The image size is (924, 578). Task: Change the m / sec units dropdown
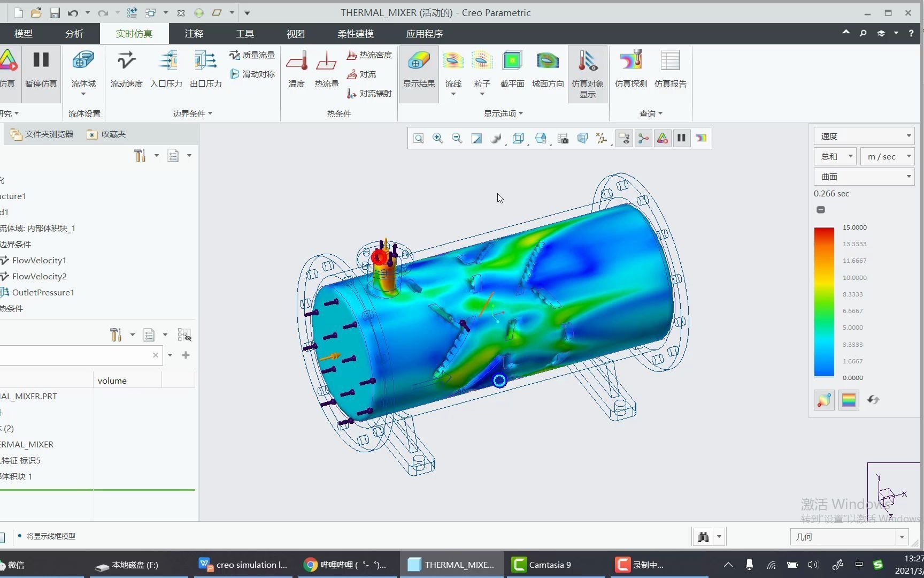pyautogui.click(x=888, y=156)
